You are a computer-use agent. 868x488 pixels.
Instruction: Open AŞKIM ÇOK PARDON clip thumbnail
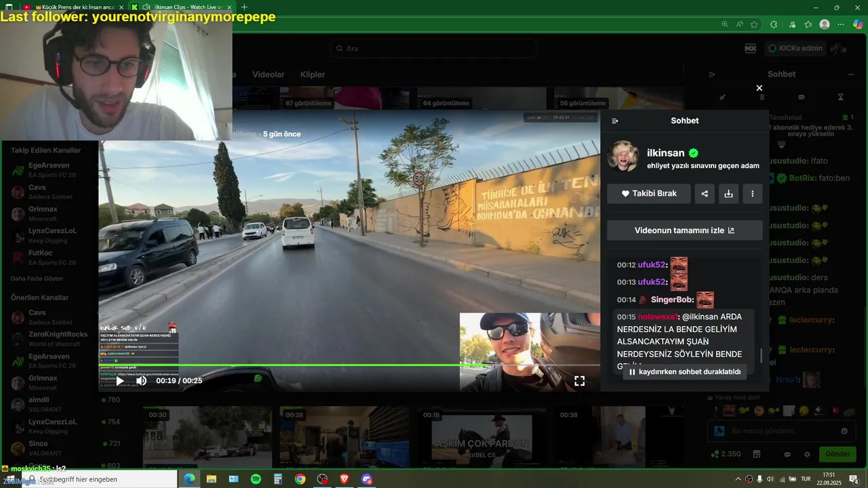(481, 437)
